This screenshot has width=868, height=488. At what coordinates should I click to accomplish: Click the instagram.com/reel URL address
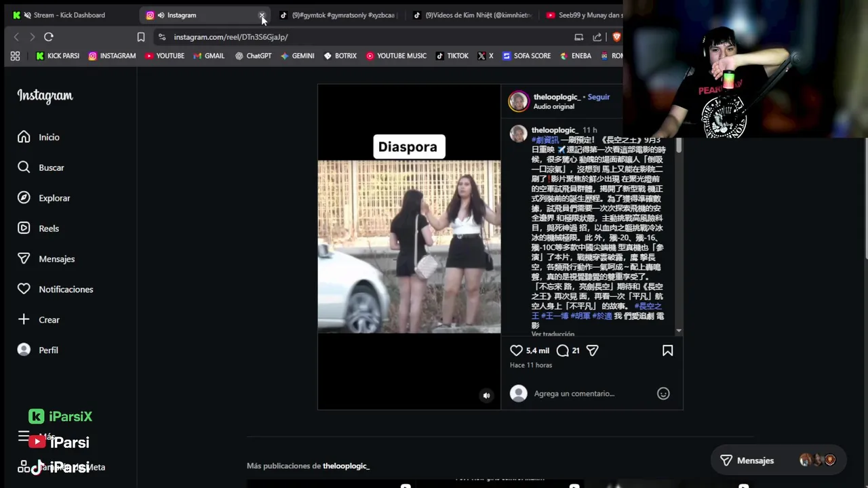coord(231,37)
